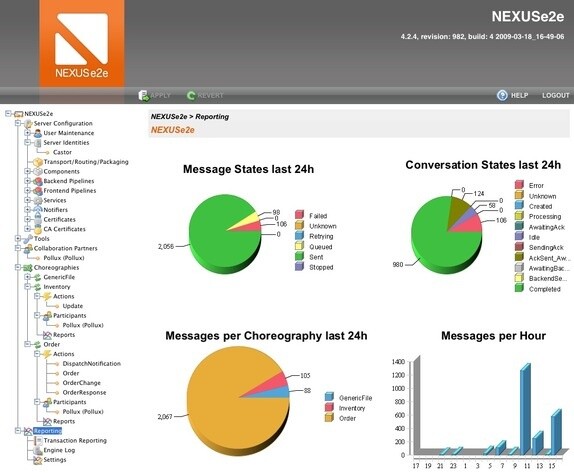This screenshot has width=574, height=473.
Task: Select the OrderResponse action
Action: tap(84, 392)
